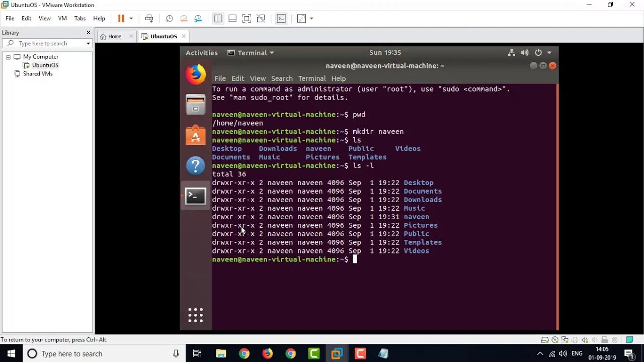Toggle the console view button
The image size is (644, 362).
(x=281, y=19)
